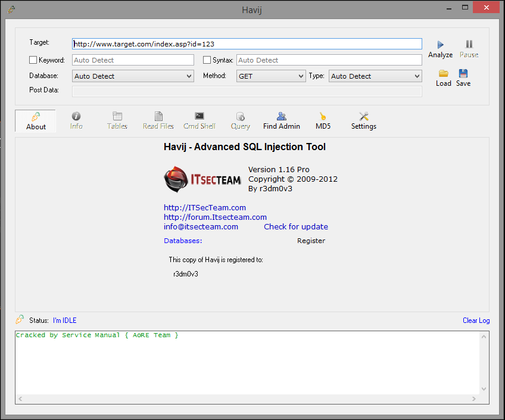Click Clear Log
The height and width of the screenshot is (420, 505).
tap(476, 321)
